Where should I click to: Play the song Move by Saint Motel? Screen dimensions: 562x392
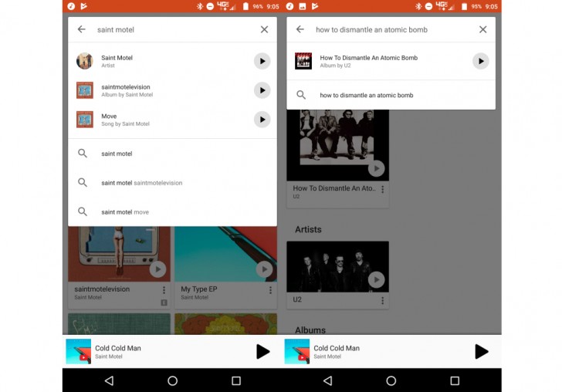pos(262,120)
